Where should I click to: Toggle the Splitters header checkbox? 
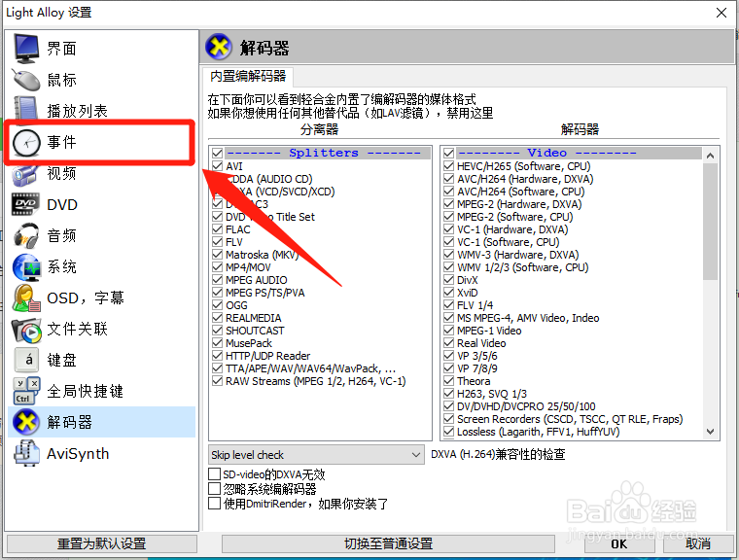[x=217, y=153]
